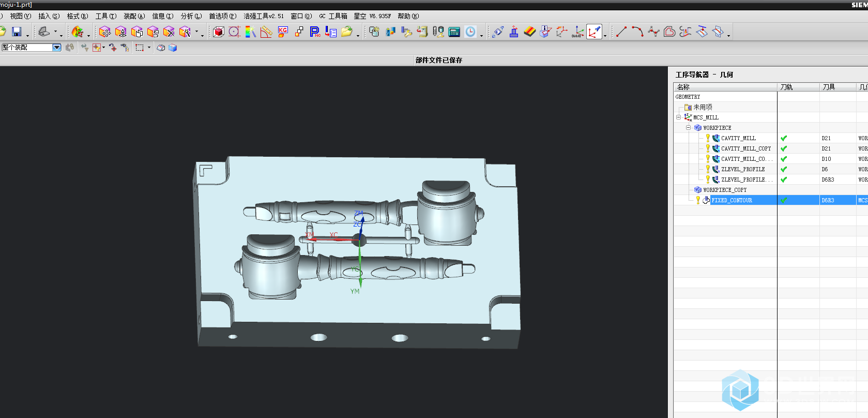Open dropdown arrow next to WCS display icon
Screen dimensions: 868x418
(605, 35)
